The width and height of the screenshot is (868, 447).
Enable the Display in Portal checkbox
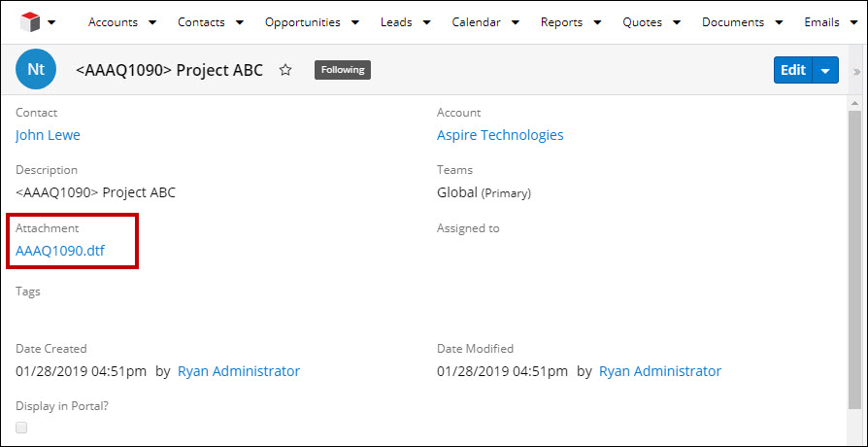coord(21,428)
